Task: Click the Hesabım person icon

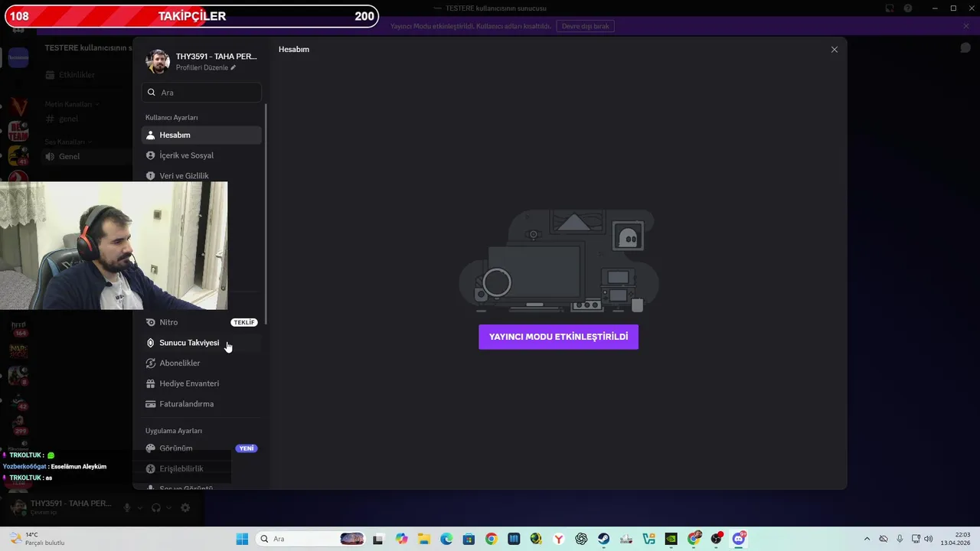Action: coord(151,135)
